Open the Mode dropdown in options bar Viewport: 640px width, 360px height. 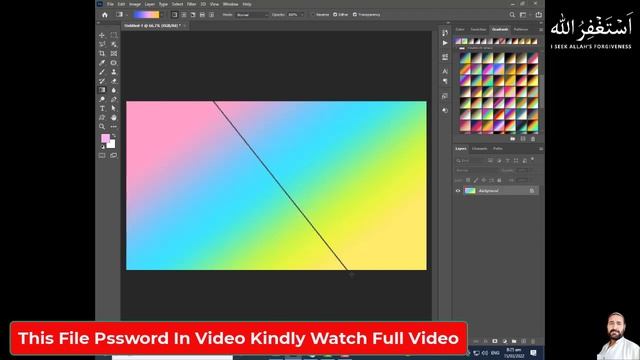coord(252,15)
